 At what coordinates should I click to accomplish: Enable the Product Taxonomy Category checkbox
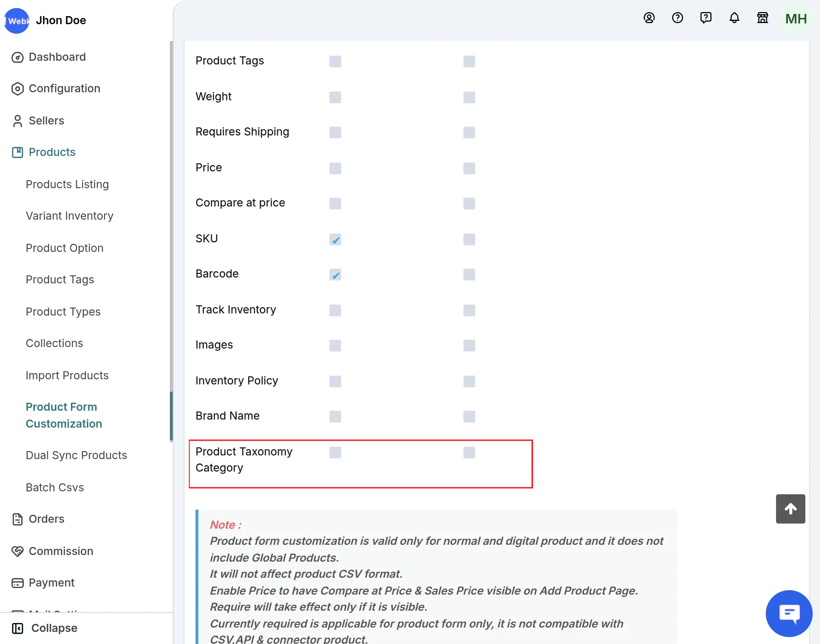click(335, 453)
